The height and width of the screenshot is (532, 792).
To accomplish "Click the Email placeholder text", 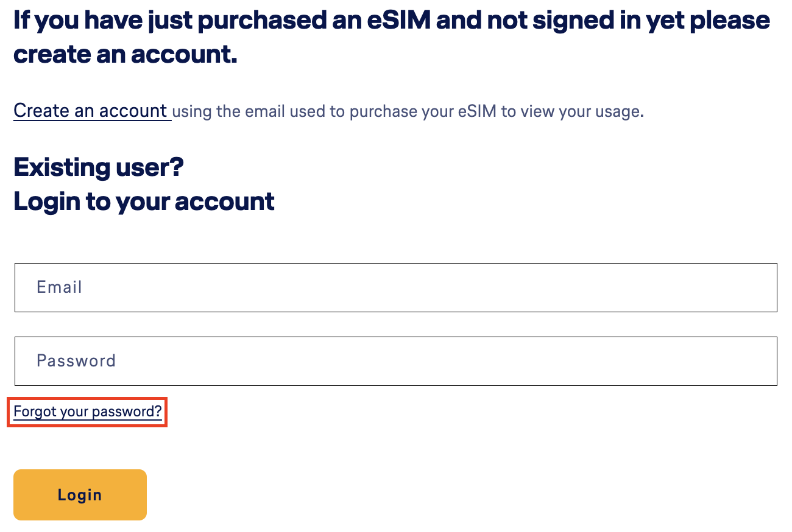I will pyautogui.click(x=59, y=287).
